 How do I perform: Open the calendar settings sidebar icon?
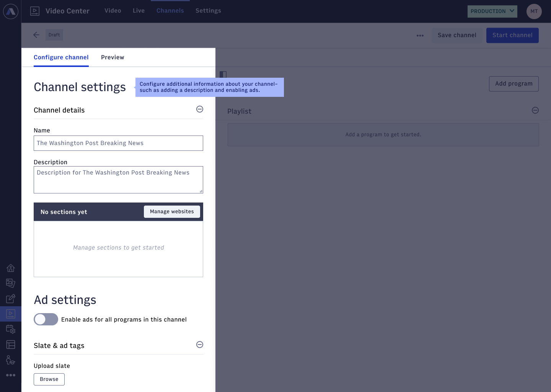click(x=11, y=329)
